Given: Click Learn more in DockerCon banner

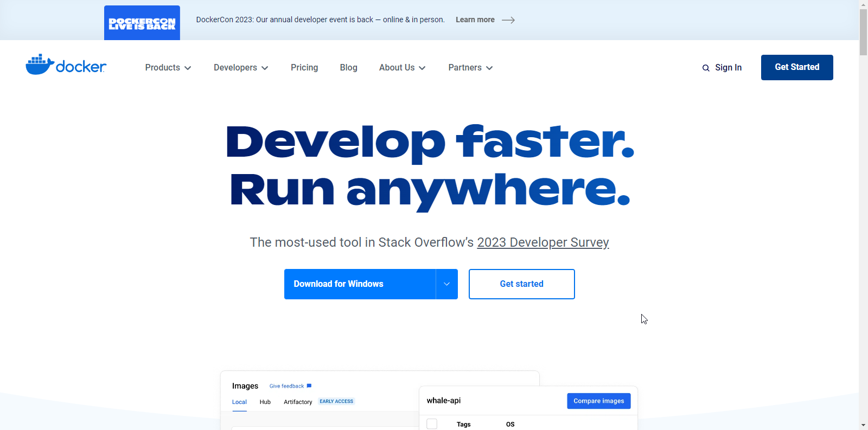Looking at the screenshot, I should click(x=475, y=20).
